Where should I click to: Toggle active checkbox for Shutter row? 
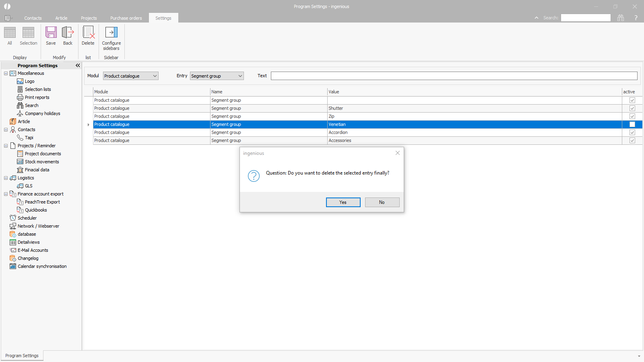pyautogui.click(x=632, y=108)
